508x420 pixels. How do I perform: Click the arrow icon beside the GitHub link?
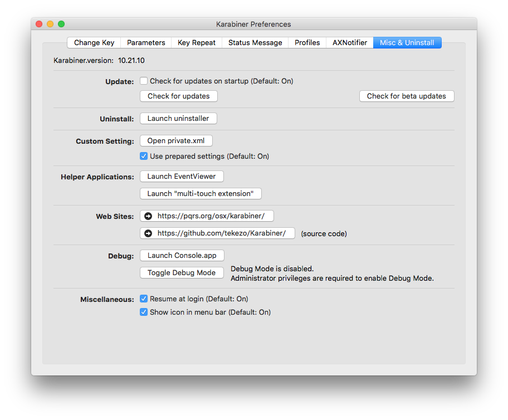click(148, 233)
